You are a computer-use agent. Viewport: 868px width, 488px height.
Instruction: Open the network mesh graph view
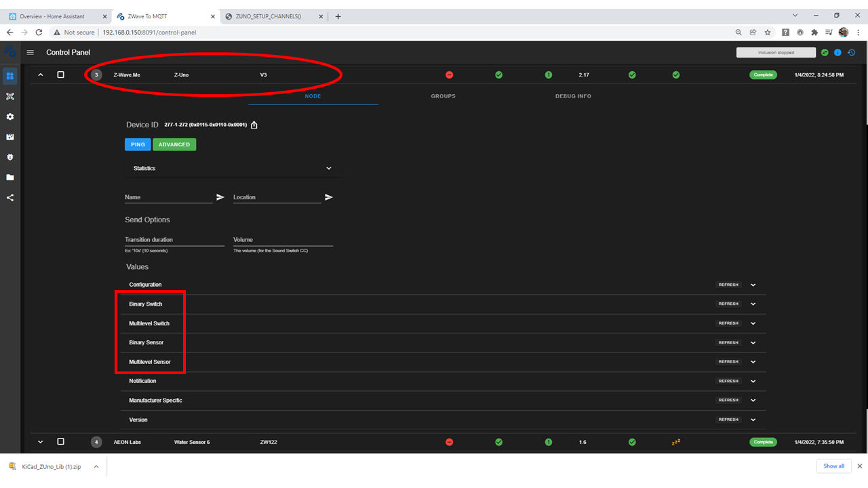[x=9, y=96]
